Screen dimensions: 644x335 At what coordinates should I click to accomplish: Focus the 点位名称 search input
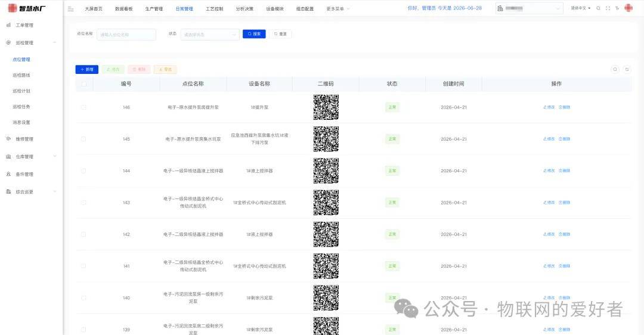(x=126, y=35)
